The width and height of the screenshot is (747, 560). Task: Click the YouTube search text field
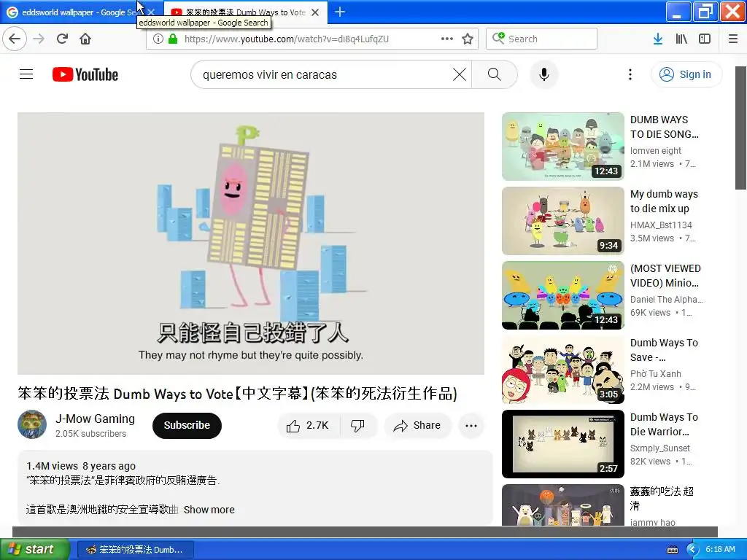324,75
